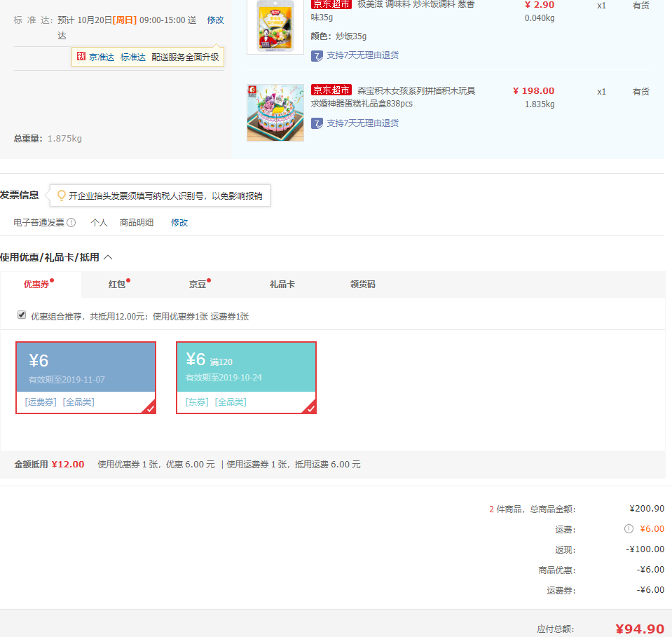672x637 pixels.
Task: Click the 商品明细 invoice content text
Action: [x=136, y=222]
